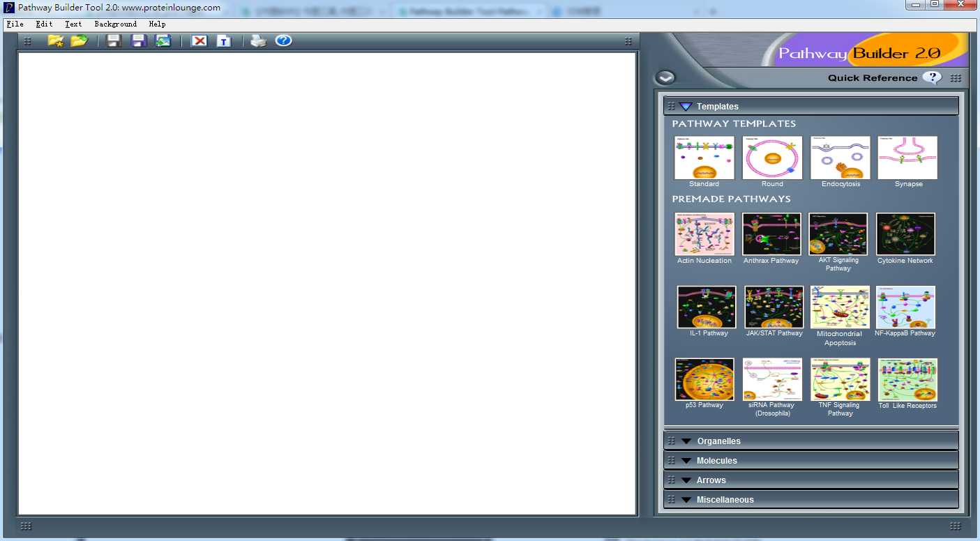Open the Edit menu
This screenshot has height=541, width=980.
(44, 24)
